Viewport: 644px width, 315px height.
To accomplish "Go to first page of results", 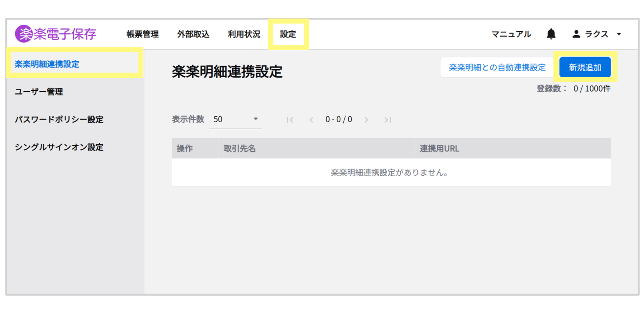I will point(290,120).
